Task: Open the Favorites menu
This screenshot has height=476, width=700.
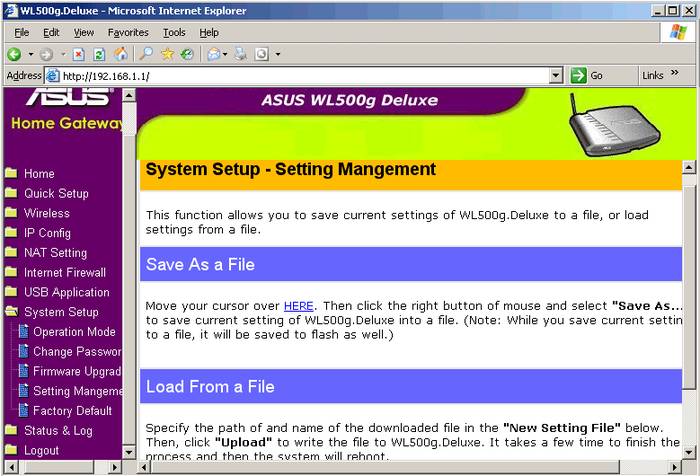Action: 128,32
